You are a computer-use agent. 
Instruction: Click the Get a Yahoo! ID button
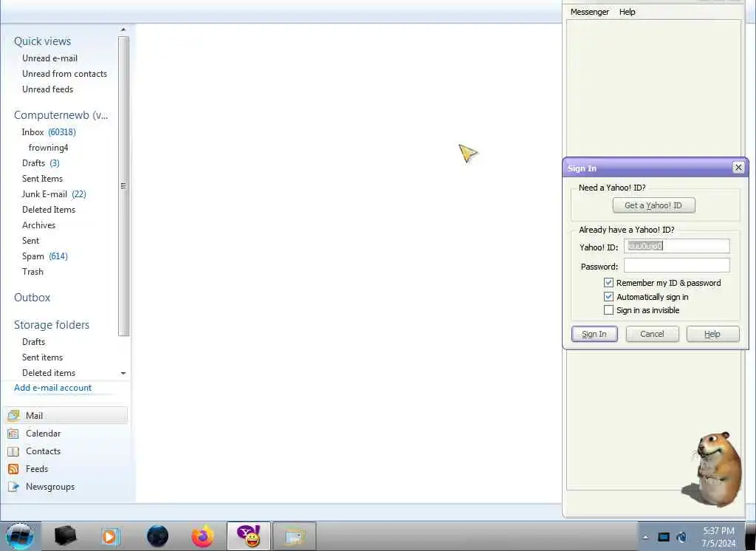click(x=653, y=205)
